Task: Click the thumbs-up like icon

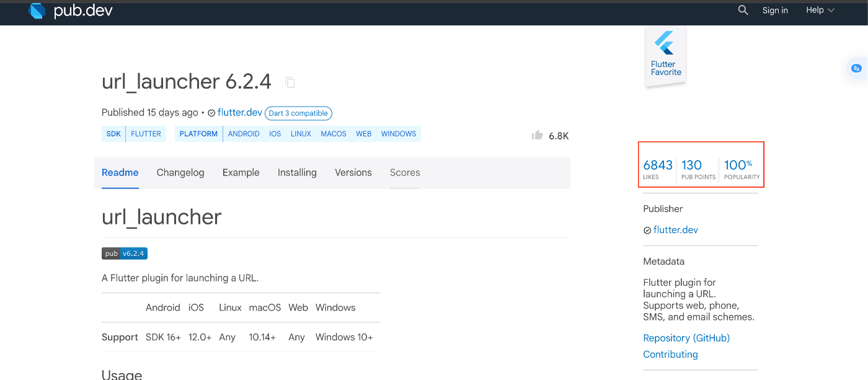Action: 538,135
